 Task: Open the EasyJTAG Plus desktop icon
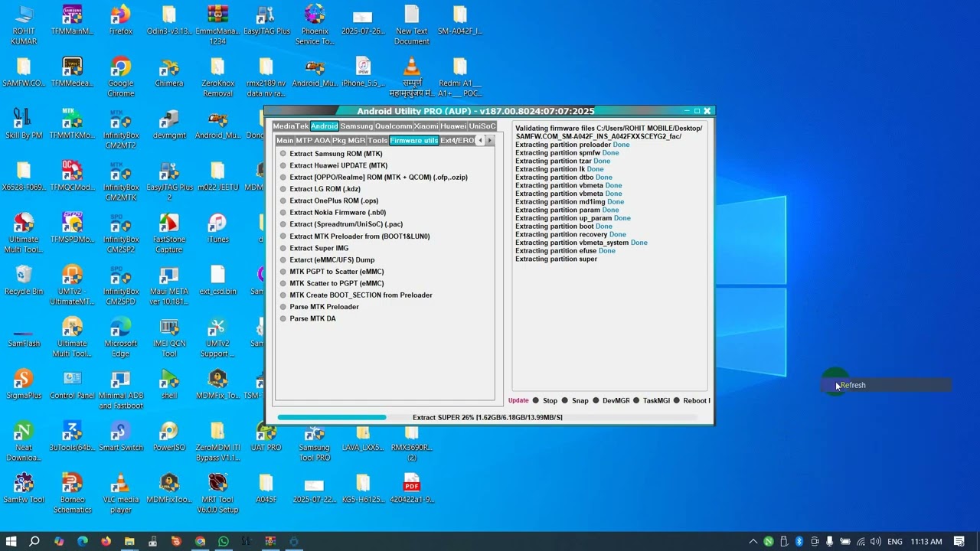coord(266,21)
